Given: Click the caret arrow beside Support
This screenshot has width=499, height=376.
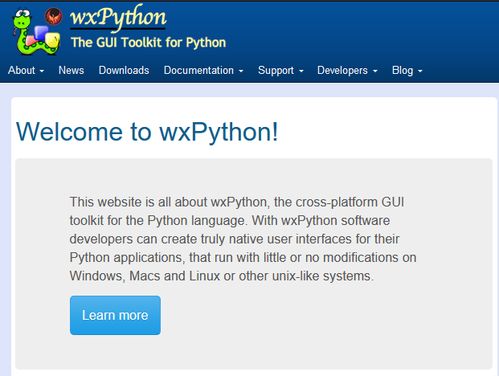Looking at the screenshot, I should coord(301,71).
